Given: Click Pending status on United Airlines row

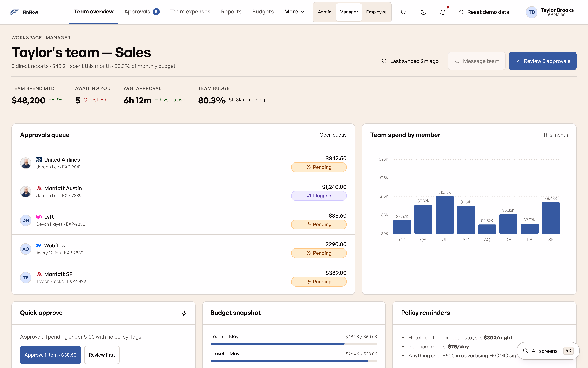Looking at the screenshot, I should coord(319,167).
